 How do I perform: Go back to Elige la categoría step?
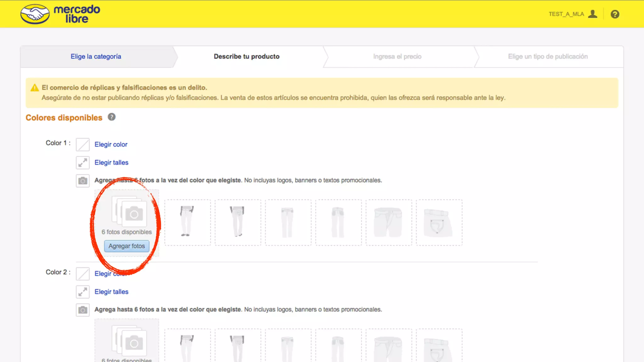(96, 57)
